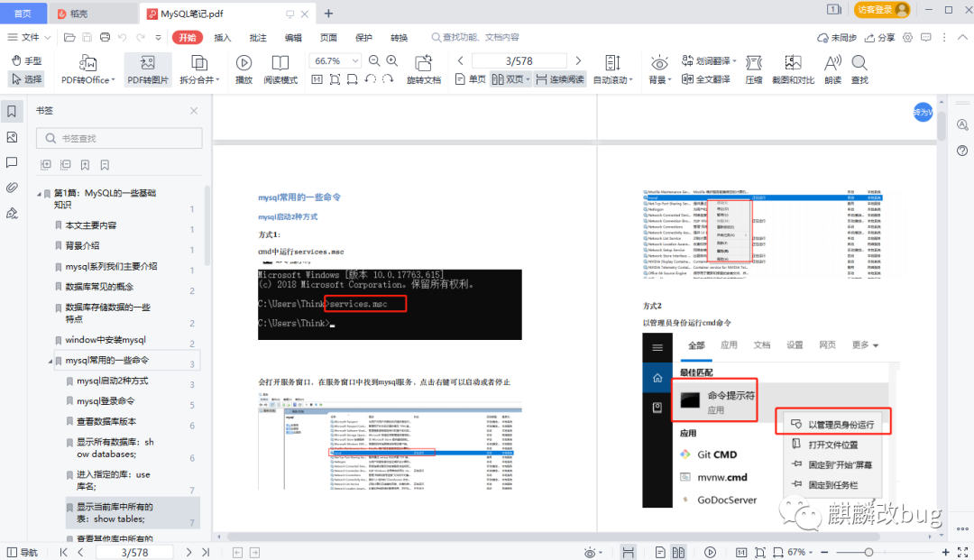Viewport: 974px width, 560px height.
Task: Switch to Reading Mode
Action: coord(280,69)
